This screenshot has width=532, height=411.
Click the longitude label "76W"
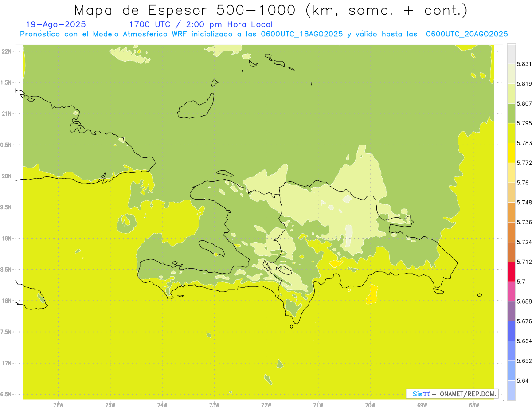pos(58,405)
